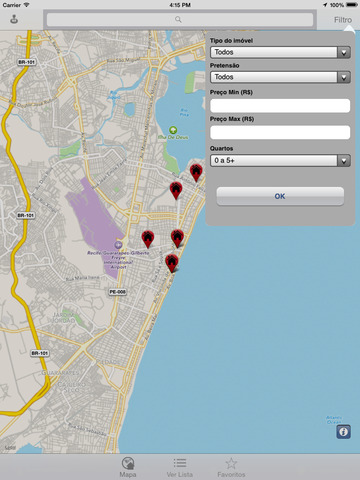Switch to the Ver Lista tab
Viewport: 360px width, 480px height.
tap(180, 467)
